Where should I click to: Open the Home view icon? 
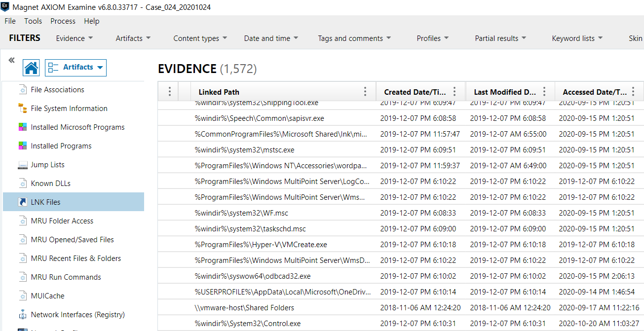pyautogui.click(x=31, y=68)
